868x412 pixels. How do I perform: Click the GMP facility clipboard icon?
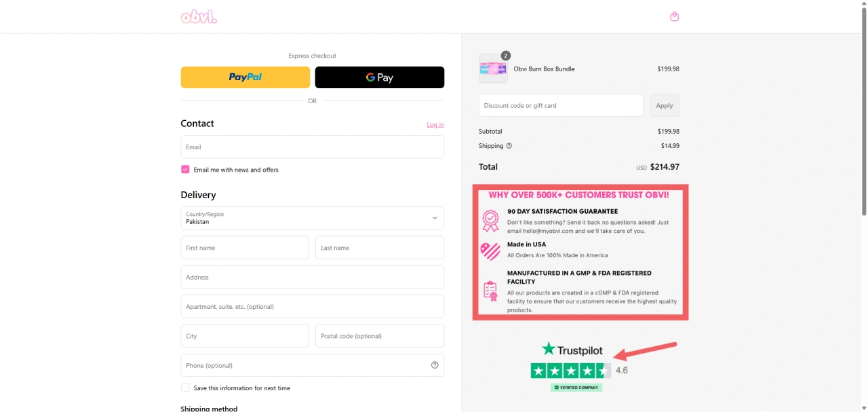[x=490, y=291]
